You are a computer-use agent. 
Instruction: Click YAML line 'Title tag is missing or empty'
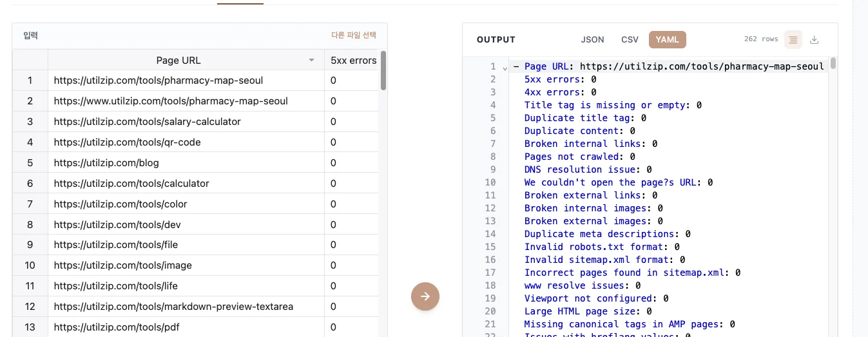(613, 105)
